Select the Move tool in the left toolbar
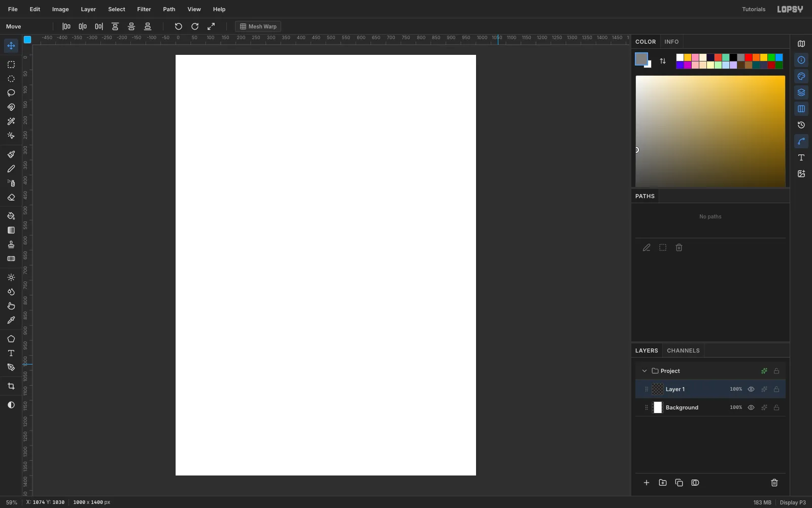 11,46
